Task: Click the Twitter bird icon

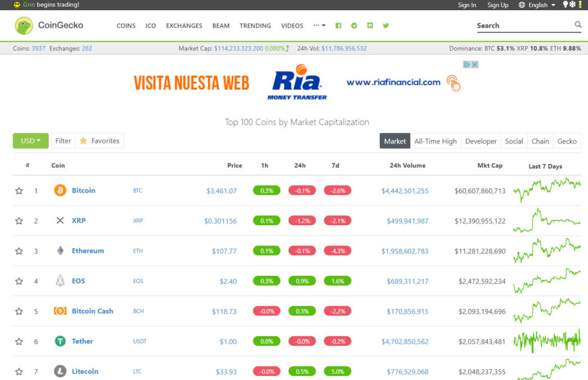Action: pos(385,25)
